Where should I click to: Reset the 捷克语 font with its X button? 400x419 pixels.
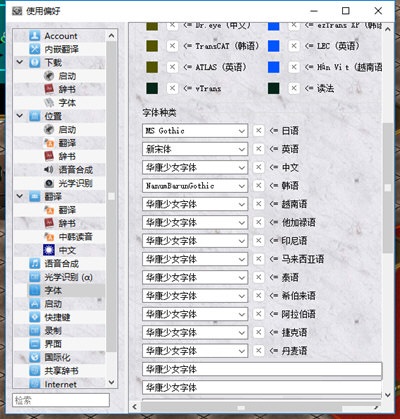258,332
